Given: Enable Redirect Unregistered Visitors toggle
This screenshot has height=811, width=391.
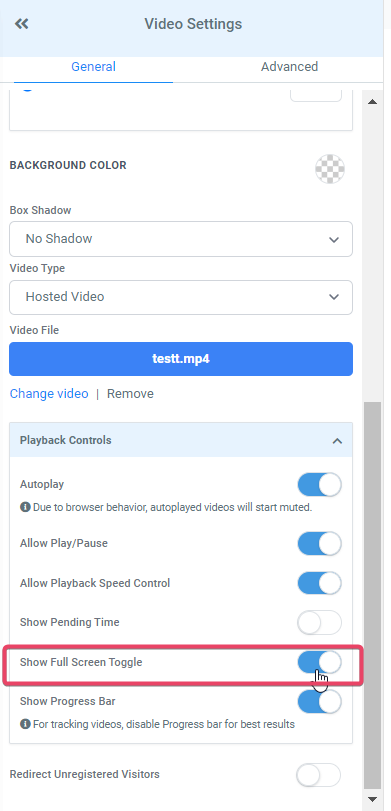Looking at the screenshot, I should pos(319,775).
